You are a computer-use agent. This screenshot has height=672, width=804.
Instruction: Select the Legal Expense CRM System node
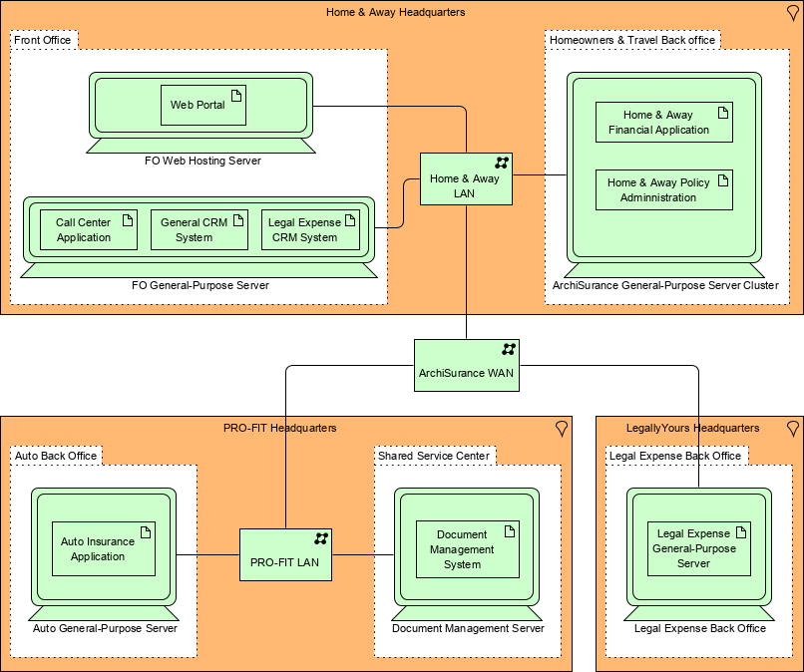tap(310, 229)
